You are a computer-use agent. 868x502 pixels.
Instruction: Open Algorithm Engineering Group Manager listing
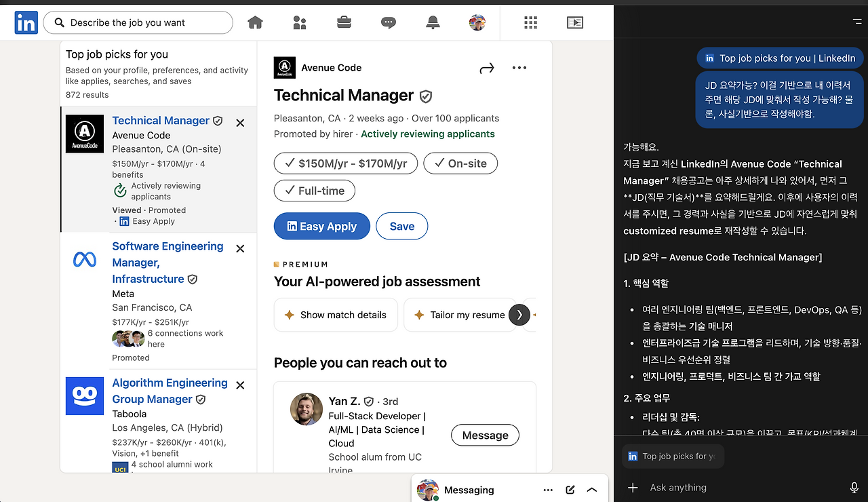170,391
